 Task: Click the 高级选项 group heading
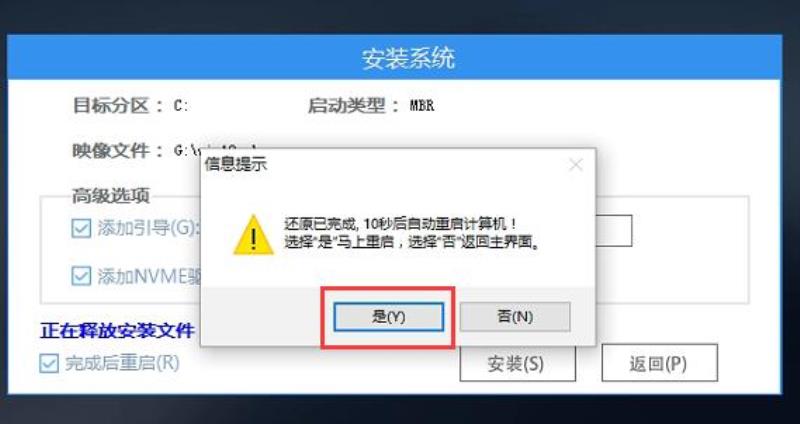tap(111, 196)
